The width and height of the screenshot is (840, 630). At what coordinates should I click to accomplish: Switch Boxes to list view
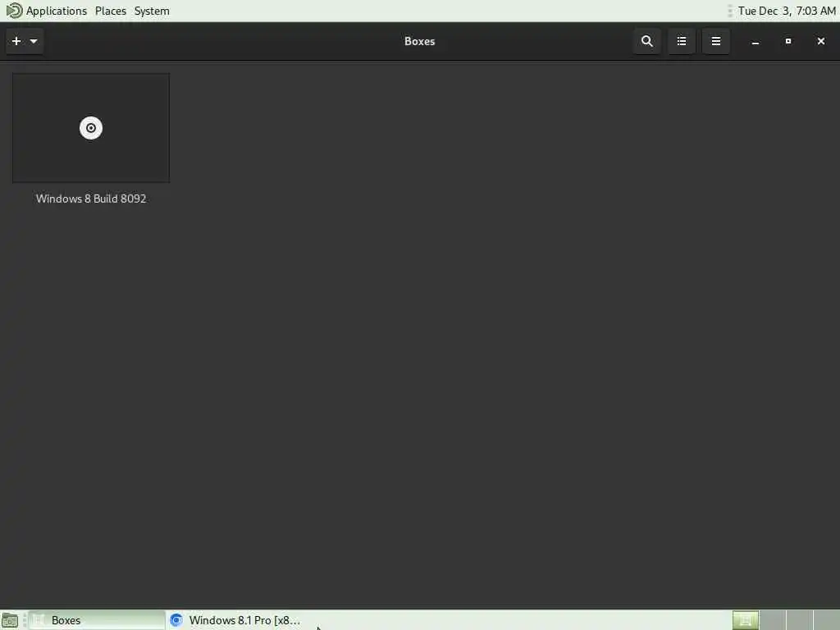pos(682,41)
